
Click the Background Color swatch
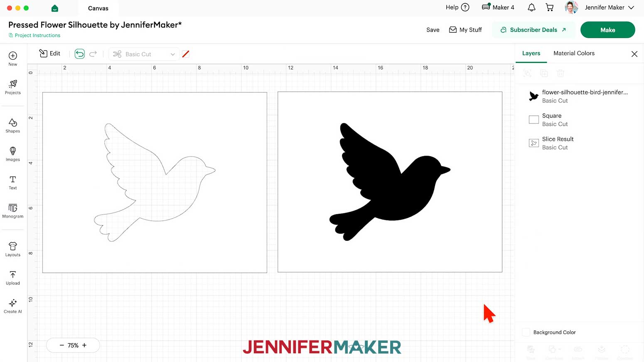[x=526, y=332]
